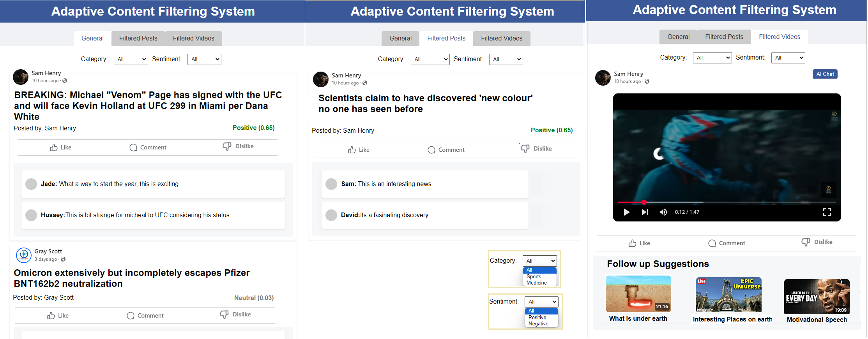Dislike the new colour discovery post

[536, 149]
